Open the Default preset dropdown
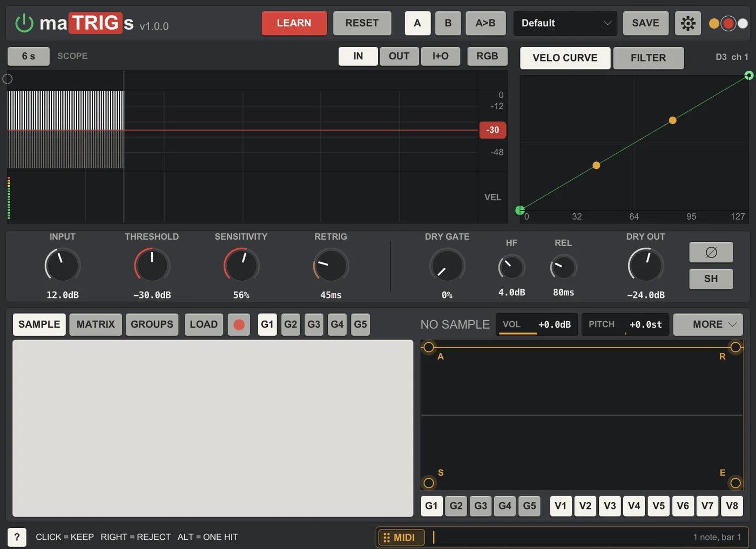 click(565, 23)
